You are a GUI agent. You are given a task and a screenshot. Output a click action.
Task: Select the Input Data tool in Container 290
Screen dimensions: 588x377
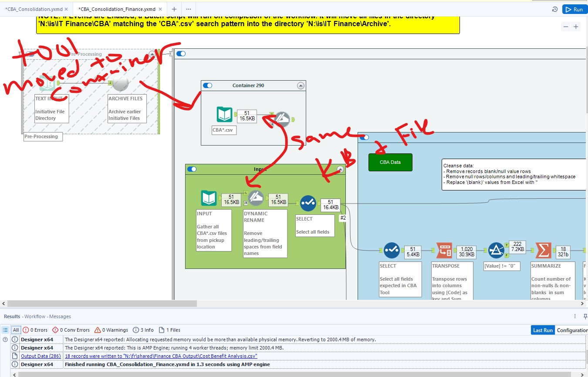[x=224, y=115]
